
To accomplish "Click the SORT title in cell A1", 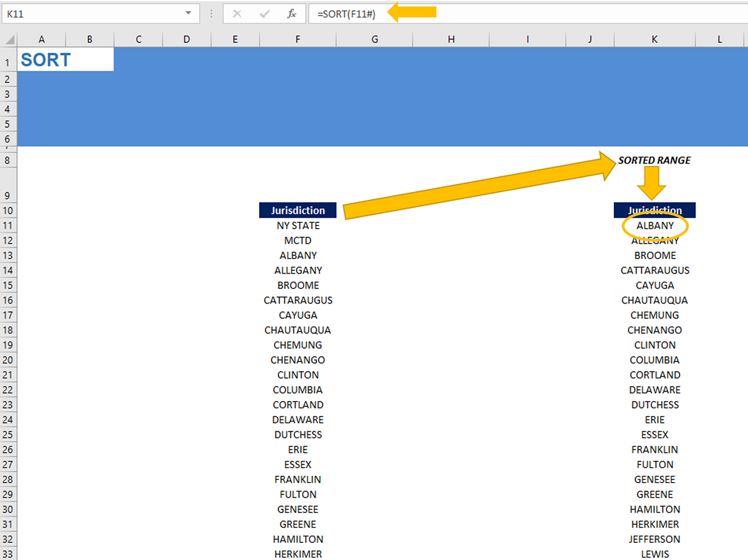I will point(45,59).
